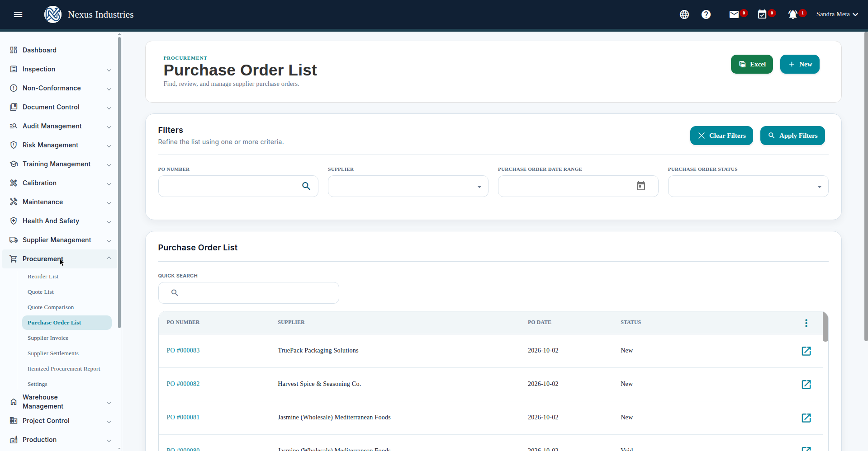Open PO #000083 via its open-in-new icon
This screenshot has height=451, width=868.
(806, 351)
